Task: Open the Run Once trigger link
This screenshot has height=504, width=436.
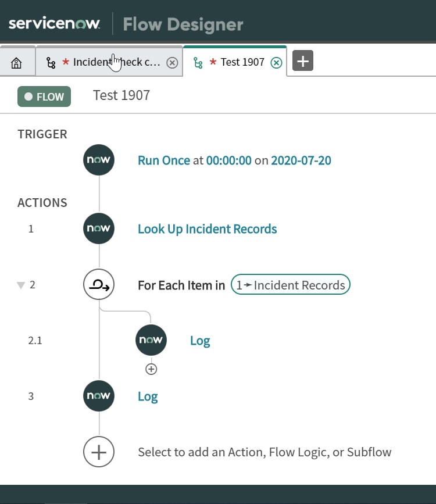Action: [164, 160]
